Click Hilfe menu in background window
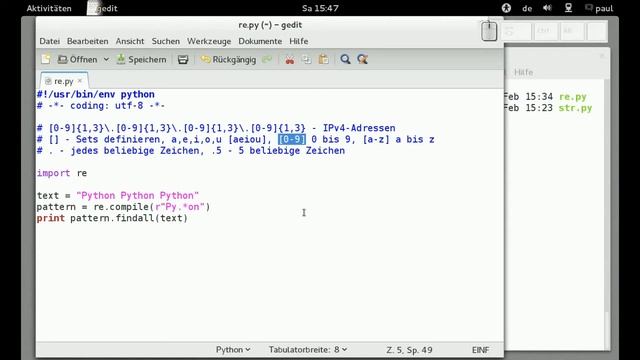 click(524, 72)
